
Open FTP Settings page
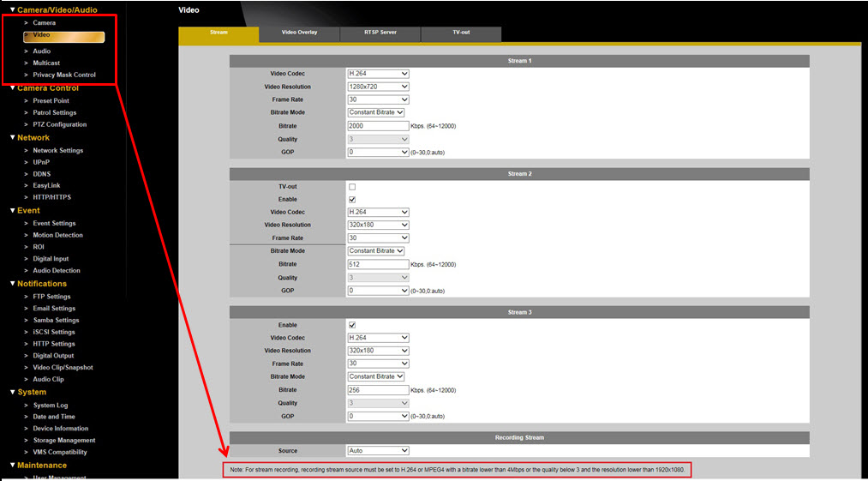click(51, 297)
